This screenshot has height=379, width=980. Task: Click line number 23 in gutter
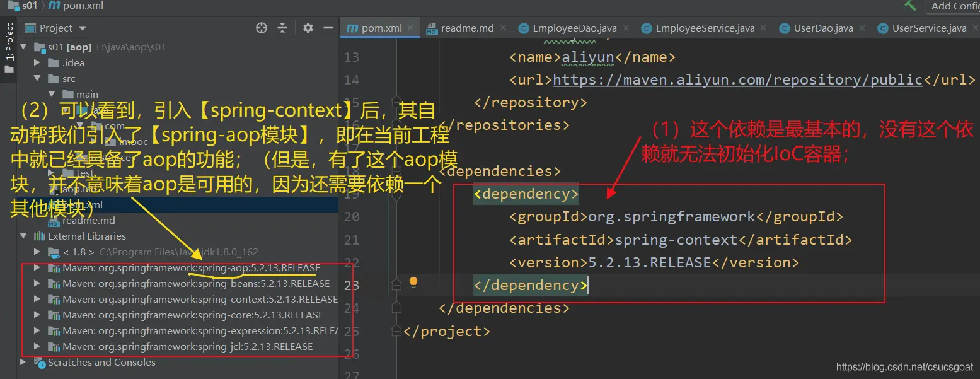[x=352, y=285]
